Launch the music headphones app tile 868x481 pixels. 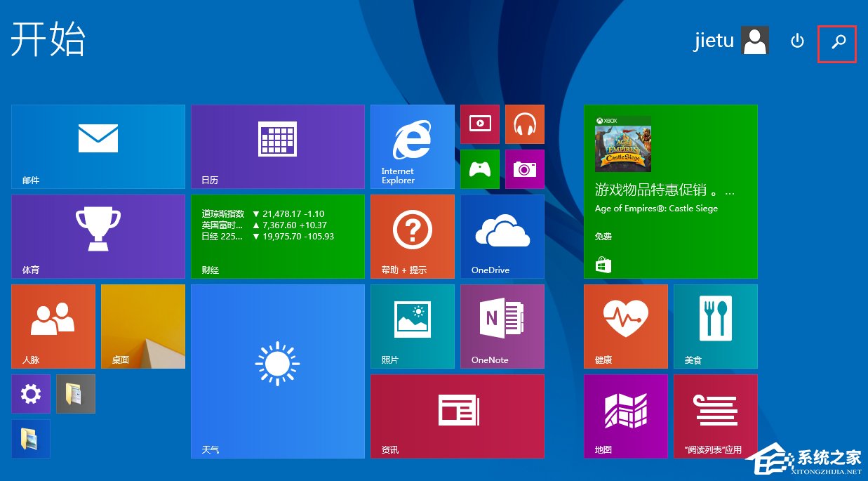524,124
